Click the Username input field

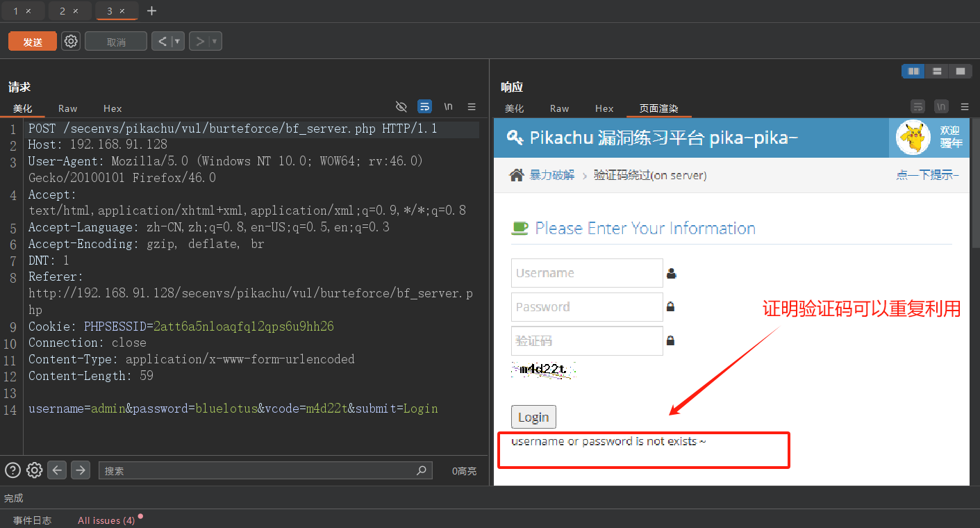tap(587, 273)
